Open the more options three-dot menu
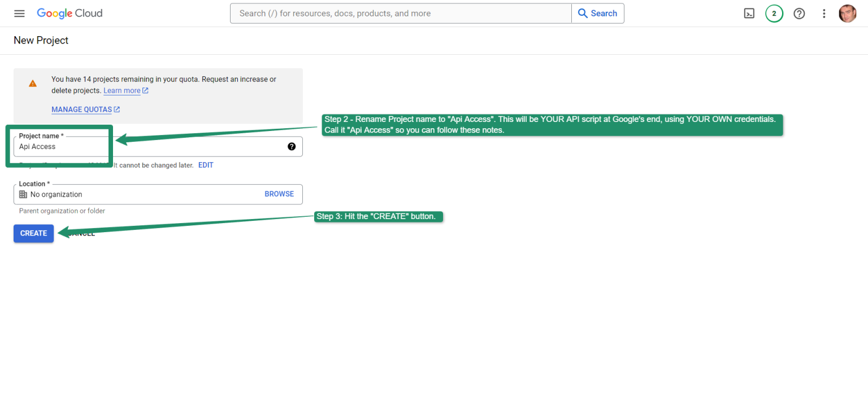Image resolution: width=868 pixels, height=397 pixels. [x=824, y=13]
